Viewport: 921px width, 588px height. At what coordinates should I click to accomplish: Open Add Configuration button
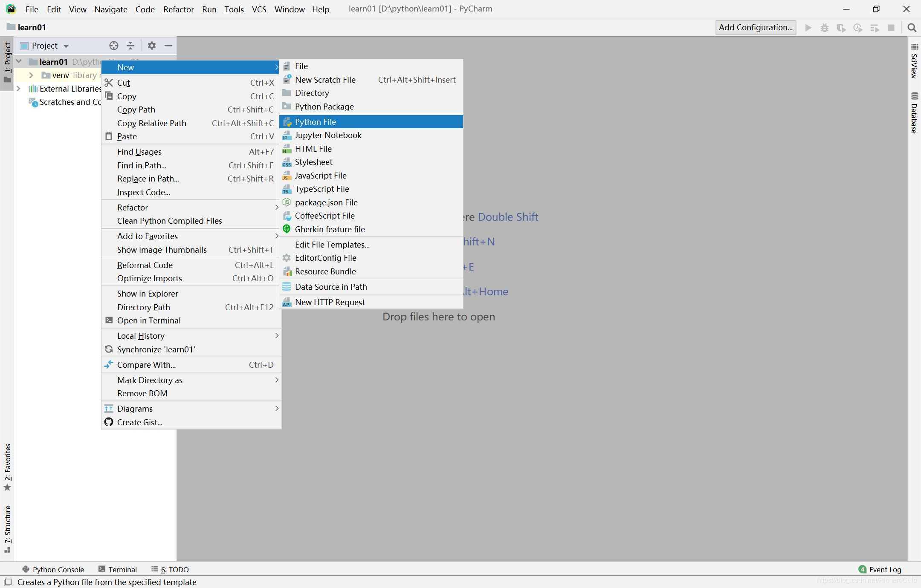(x=755, y=28)
